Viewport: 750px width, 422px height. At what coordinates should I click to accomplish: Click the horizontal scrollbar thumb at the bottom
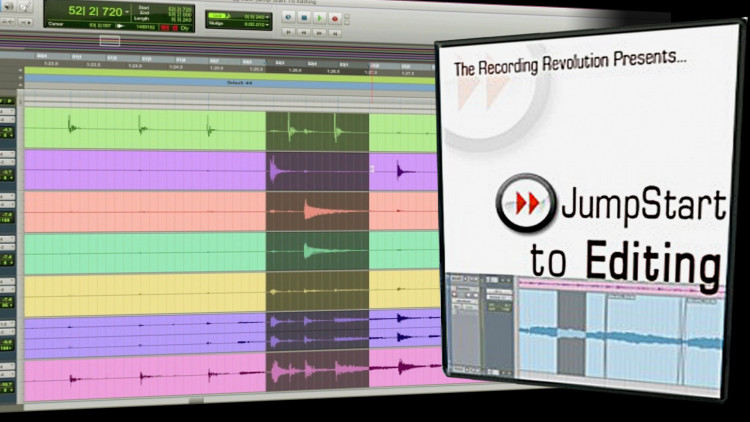click(196, 401)
